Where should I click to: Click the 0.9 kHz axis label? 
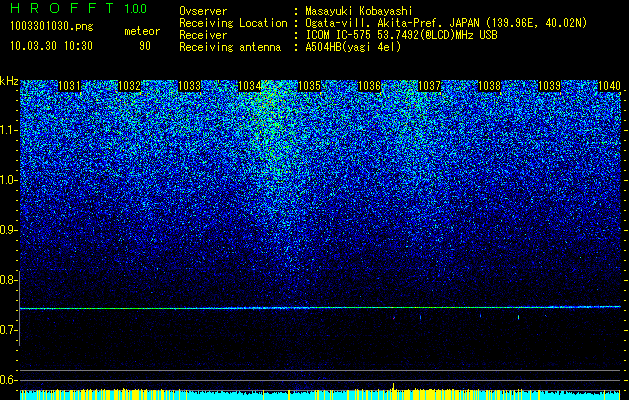(x=7, y=230)
